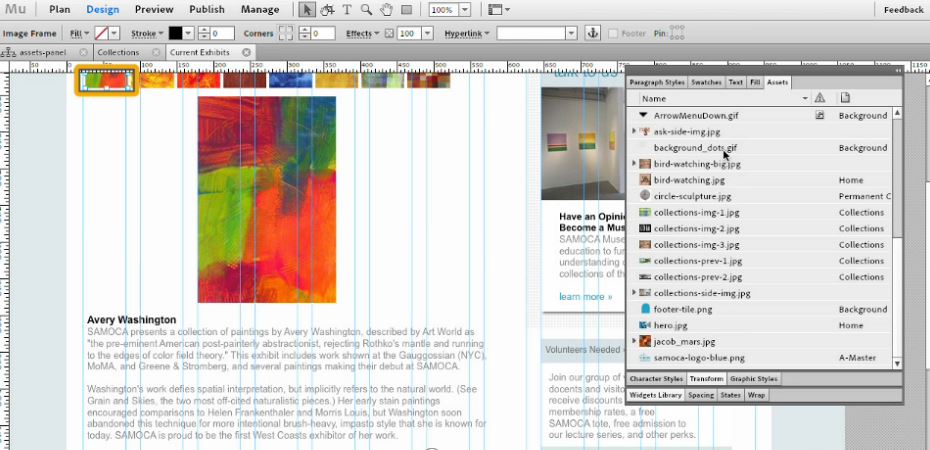Switch to Plan mode
Image resolution: width=930 pixels, height=450 pixels.
tap(59, 9)
